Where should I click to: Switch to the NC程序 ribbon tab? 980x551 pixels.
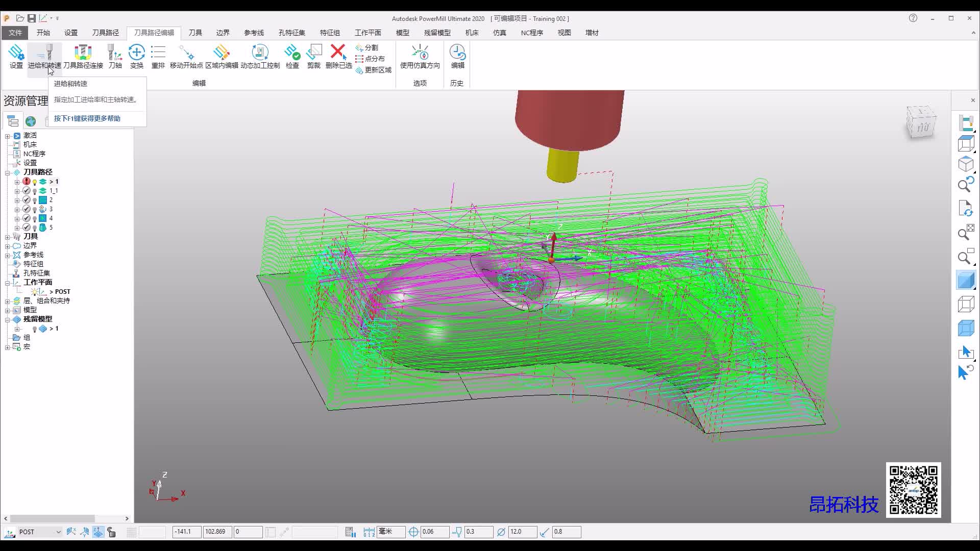[532, 33]
